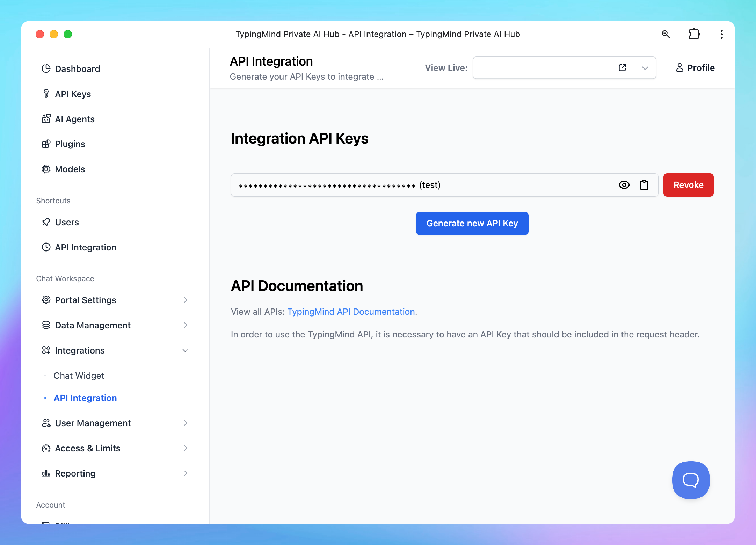Click the gauge icon beside Access & Limits
The height and width of the screenshot is (545, 756).
click(46, 448)
